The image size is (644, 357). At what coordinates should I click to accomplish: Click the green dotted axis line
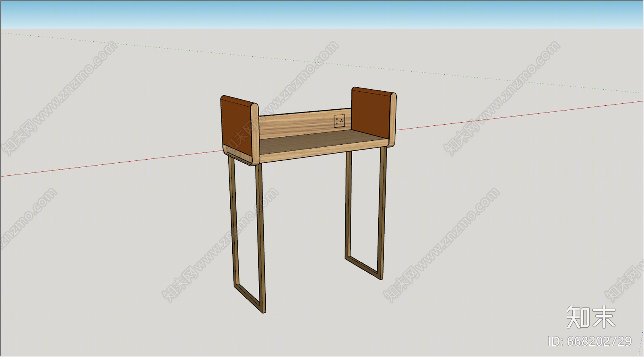click(322, 62)
